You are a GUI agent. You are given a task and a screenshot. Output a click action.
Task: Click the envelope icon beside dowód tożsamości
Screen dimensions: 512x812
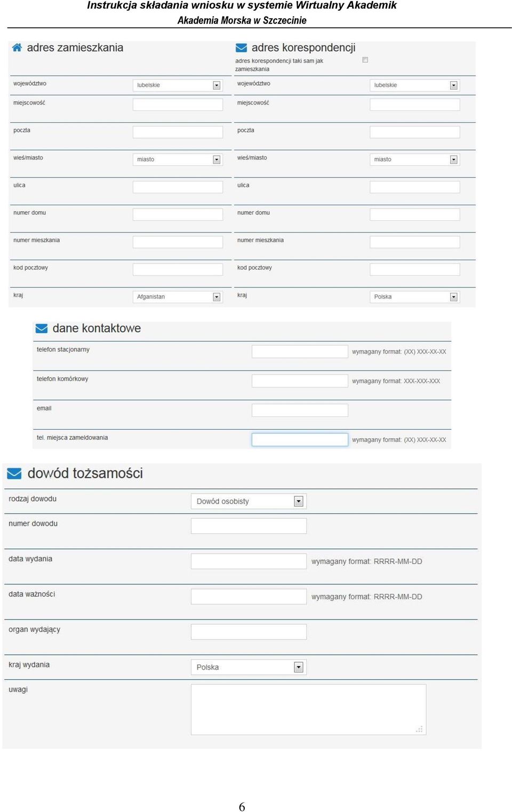click(14, 473)
